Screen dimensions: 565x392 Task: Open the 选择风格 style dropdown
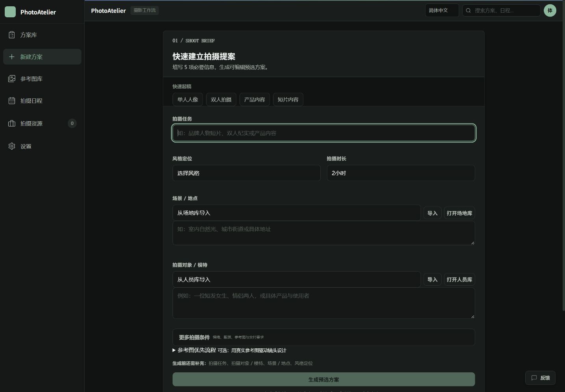[246, 173]
